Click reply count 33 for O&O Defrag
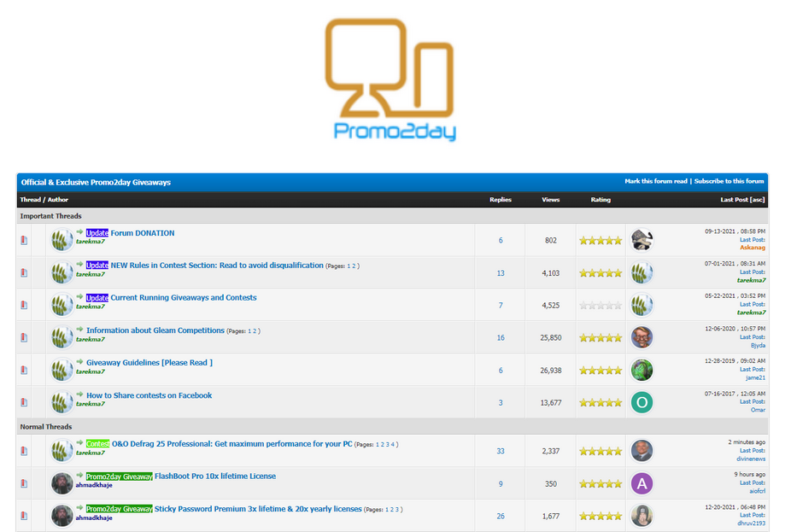 (501, 452)
